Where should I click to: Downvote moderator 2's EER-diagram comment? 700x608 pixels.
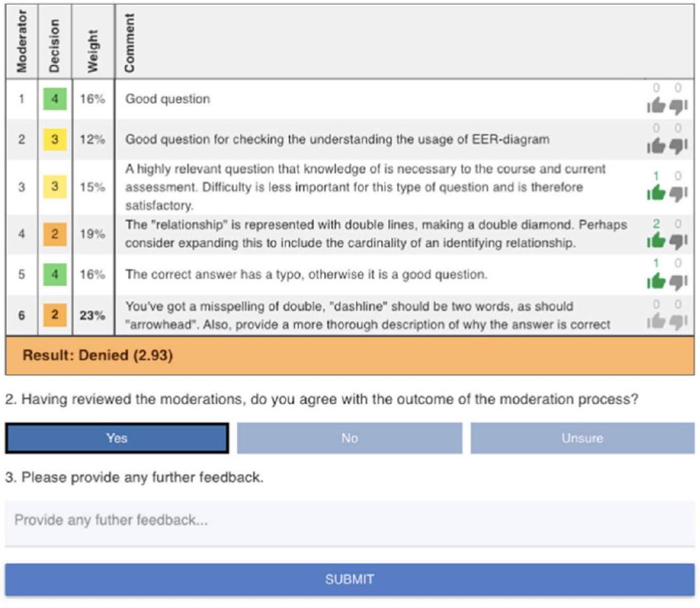click(678, 148)
